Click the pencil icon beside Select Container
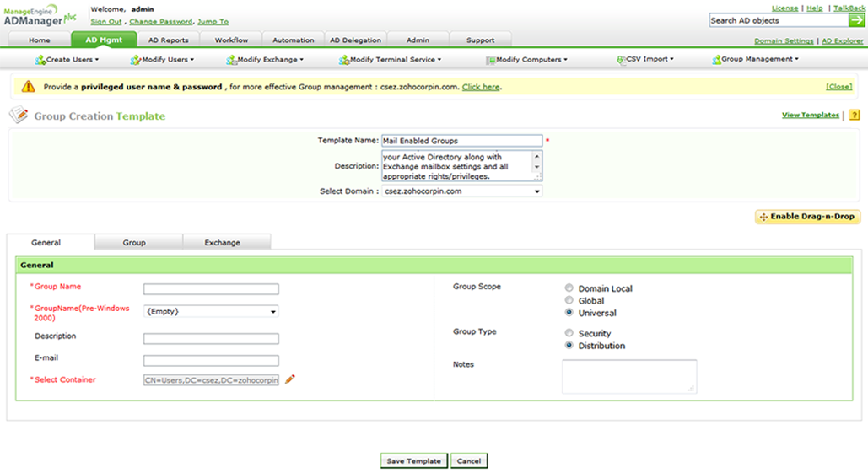Screen dimensions: 868x473 (x=290, y=379)
